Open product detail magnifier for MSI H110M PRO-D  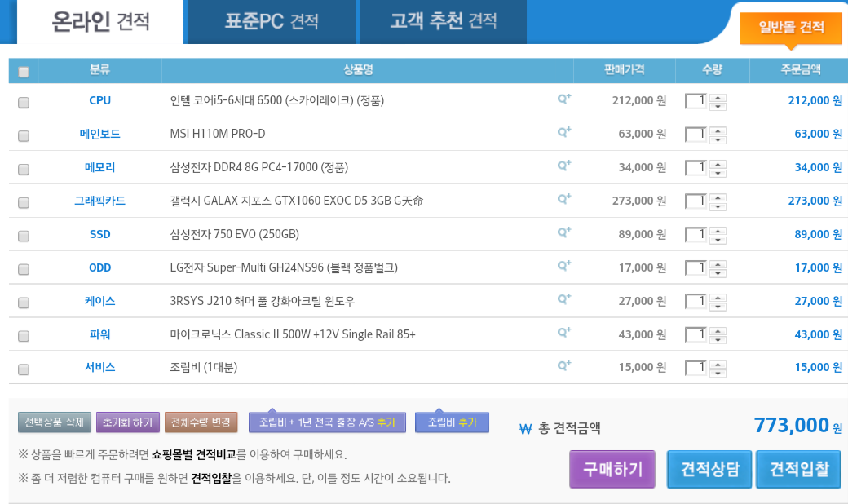(x=563, y=133)
